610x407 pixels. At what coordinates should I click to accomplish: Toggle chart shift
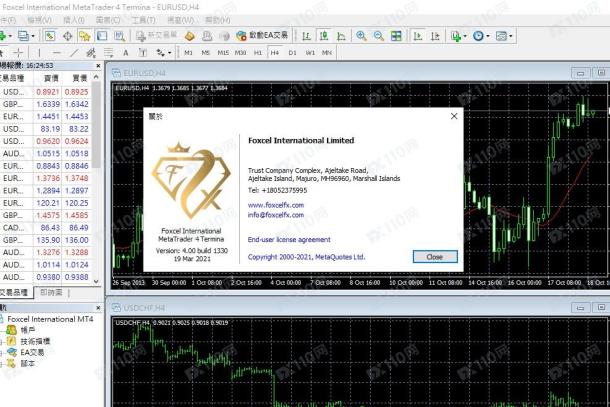click(435, 36)
